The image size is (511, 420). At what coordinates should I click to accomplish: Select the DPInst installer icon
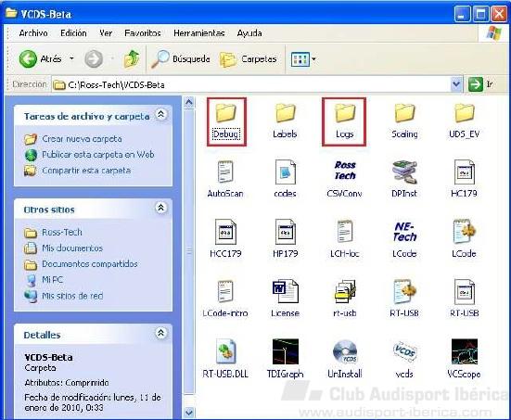(404, 172)
